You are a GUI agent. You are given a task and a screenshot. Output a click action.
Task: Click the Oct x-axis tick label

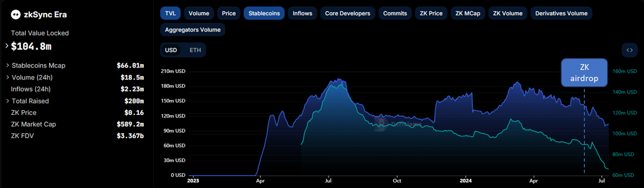(x=397, y=181)
